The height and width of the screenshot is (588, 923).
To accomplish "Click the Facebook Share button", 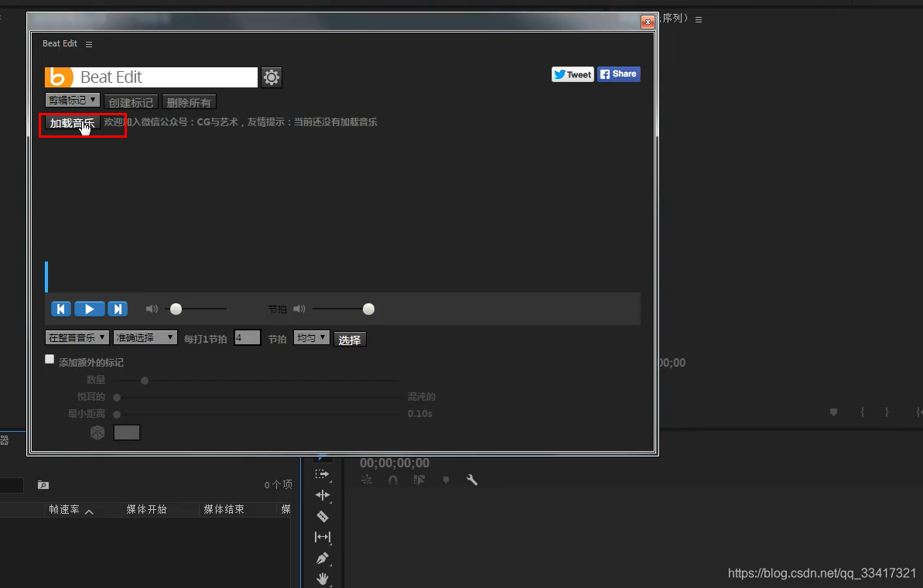I will (619, 74).
